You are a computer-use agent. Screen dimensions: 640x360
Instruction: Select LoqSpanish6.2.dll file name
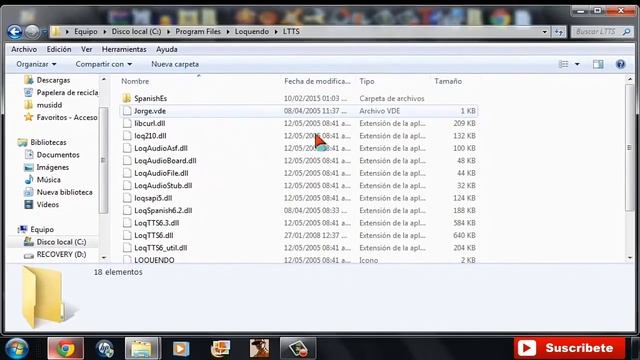coord(163,211)
